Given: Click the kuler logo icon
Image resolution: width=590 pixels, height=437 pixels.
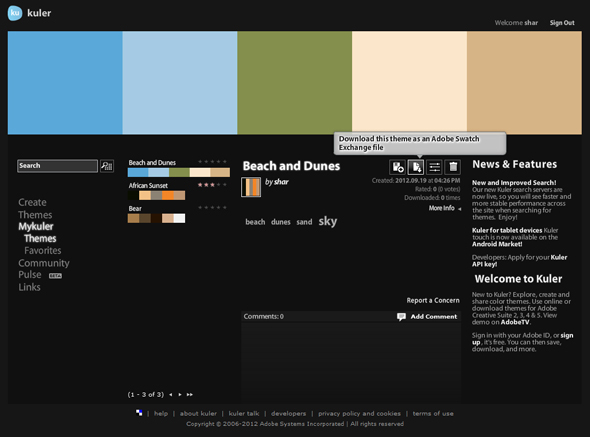Looking at the screenshot, I should click(15, 13).
